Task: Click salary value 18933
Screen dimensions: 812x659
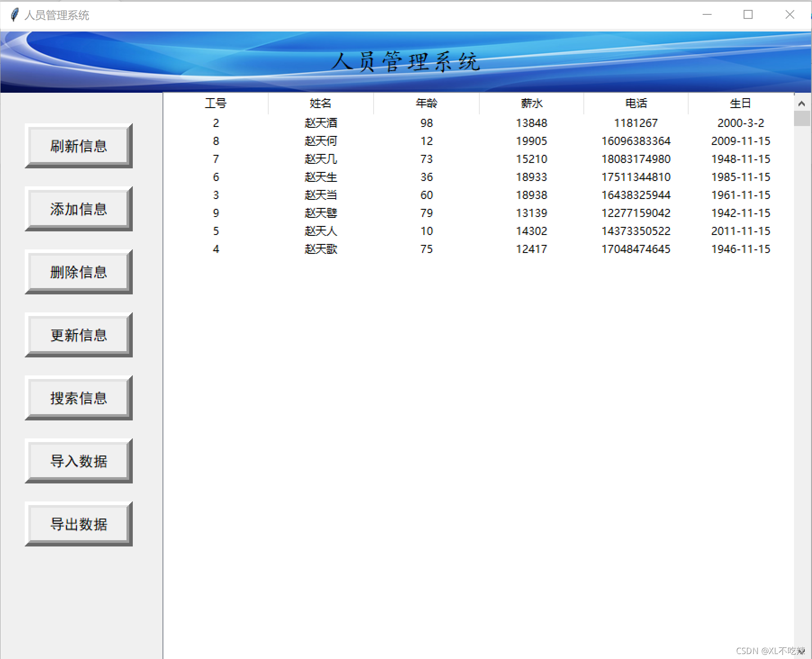Action: click(532, 177)
